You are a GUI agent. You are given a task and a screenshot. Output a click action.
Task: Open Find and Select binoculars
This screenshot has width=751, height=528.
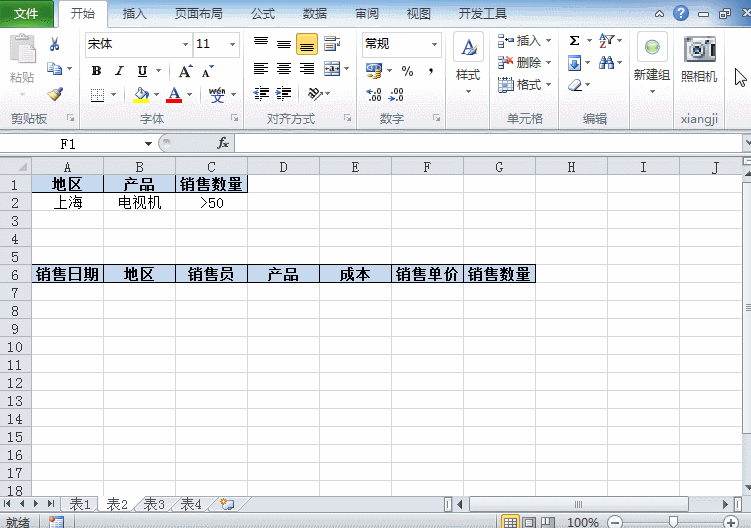point(606,63)
